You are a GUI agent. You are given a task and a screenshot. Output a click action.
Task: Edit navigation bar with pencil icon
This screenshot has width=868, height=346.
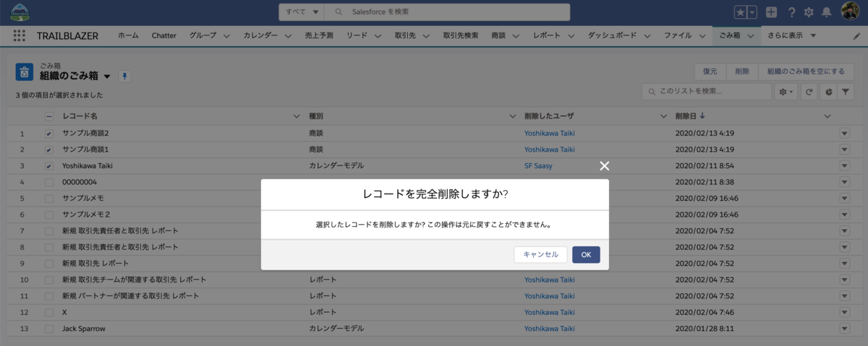point(857,35)
